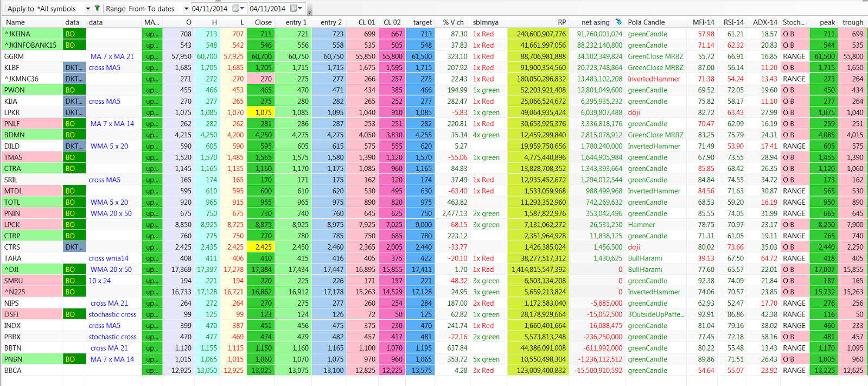Click yellow Close cell 2,425 in CTRS row
868x386 pixels.
point(261,247)
